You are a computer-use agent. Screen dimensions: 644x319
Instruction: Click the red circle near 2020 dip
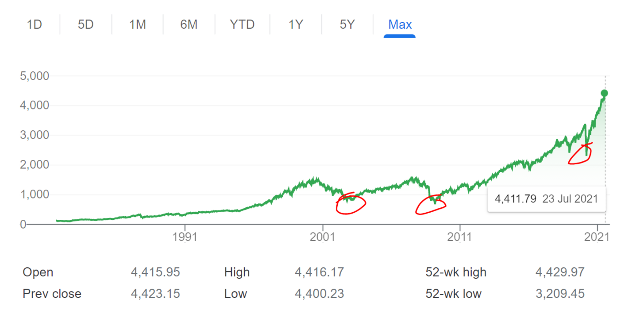point(580,153)
